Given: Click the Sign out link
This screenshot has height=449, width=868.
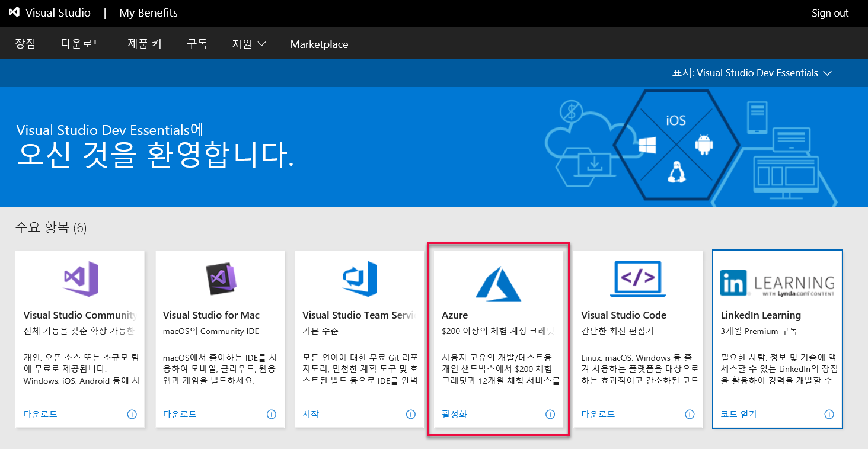Looking at the screenshot, I should pos(829,13).
